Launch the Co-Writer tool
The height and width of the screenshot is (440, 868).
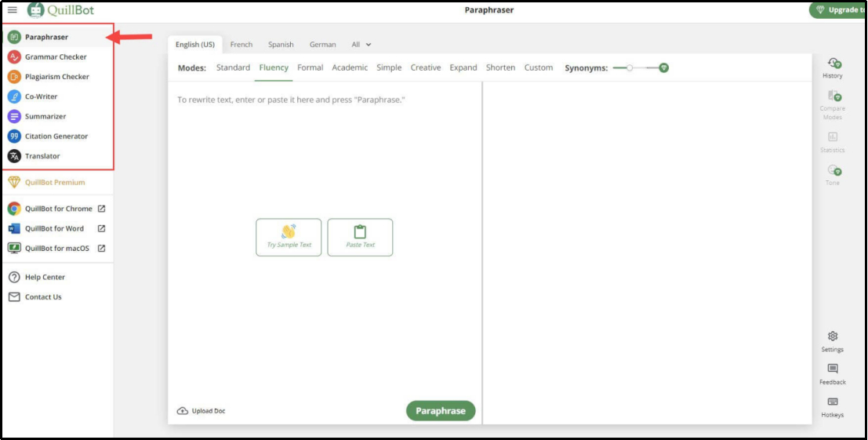41,96
